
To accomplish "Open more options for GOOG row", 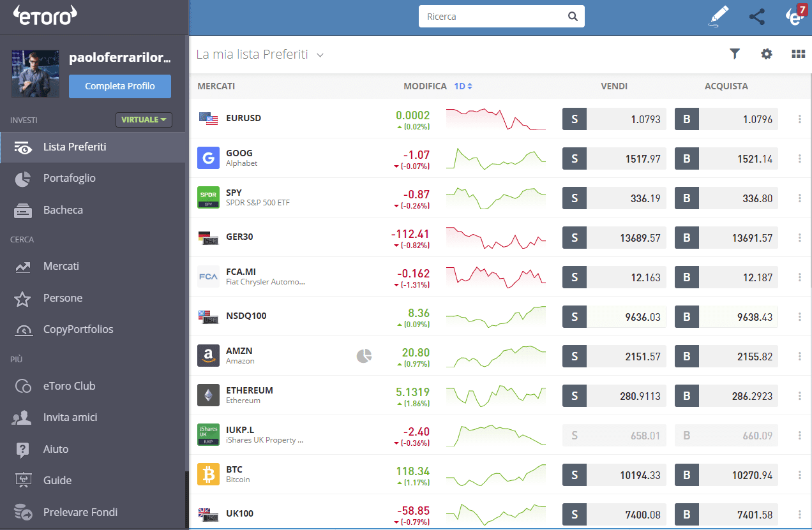I will (799, 158).
